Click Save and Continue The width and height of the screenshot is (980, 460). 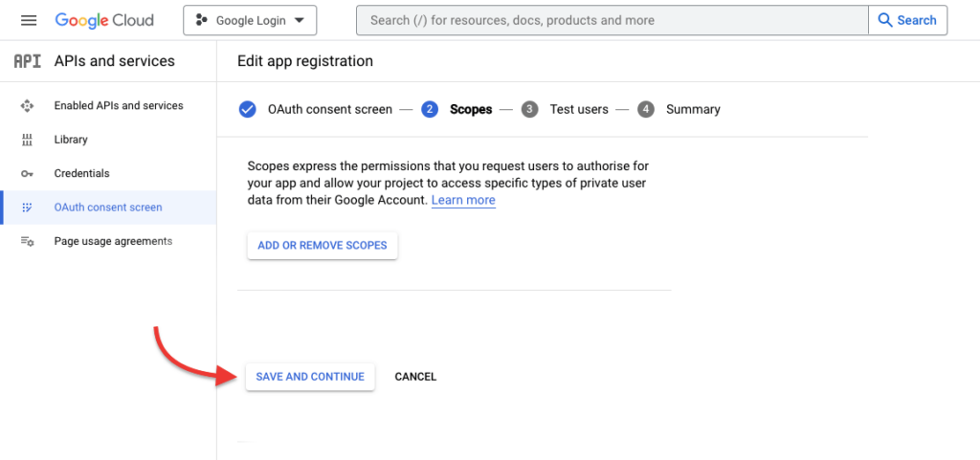pos(310,377)
